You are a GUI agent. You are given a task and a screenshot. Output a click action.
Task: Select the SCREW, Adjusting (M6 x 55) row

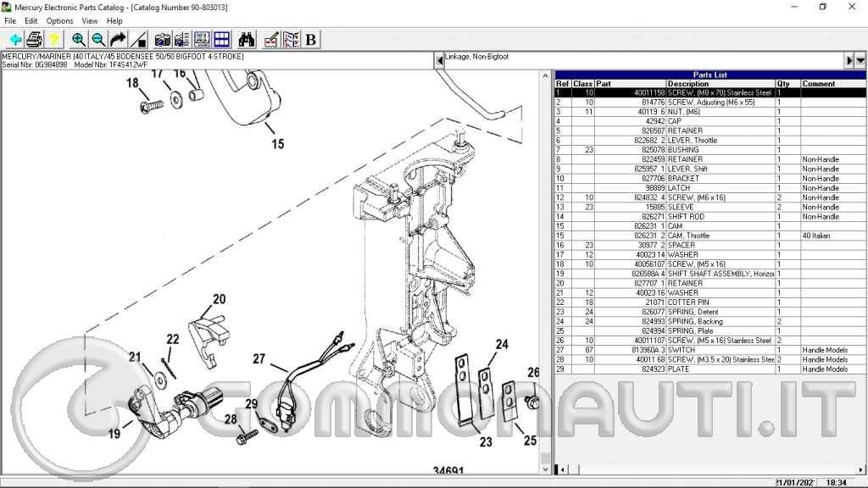710,103
